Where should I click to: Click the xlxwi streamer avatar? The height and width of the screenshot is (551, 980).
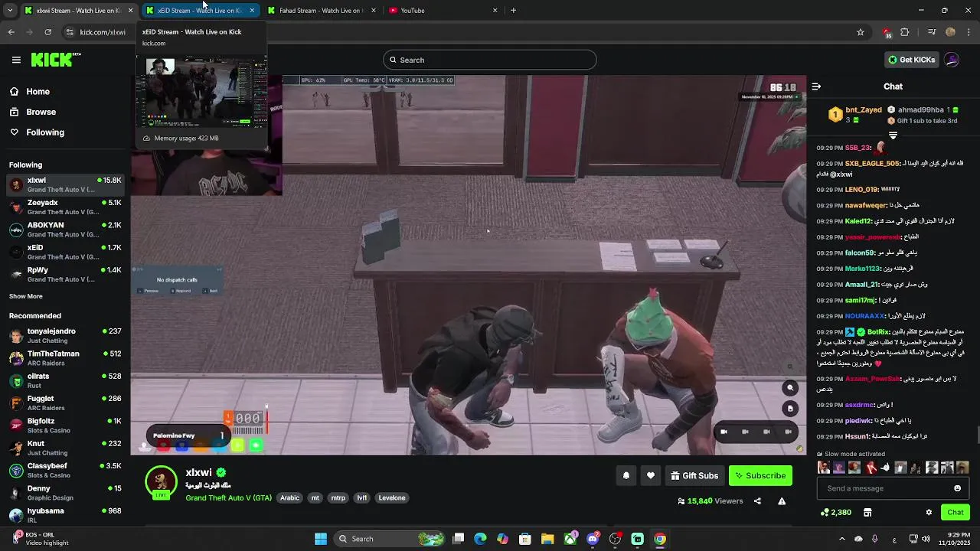[x=161, y=482]
